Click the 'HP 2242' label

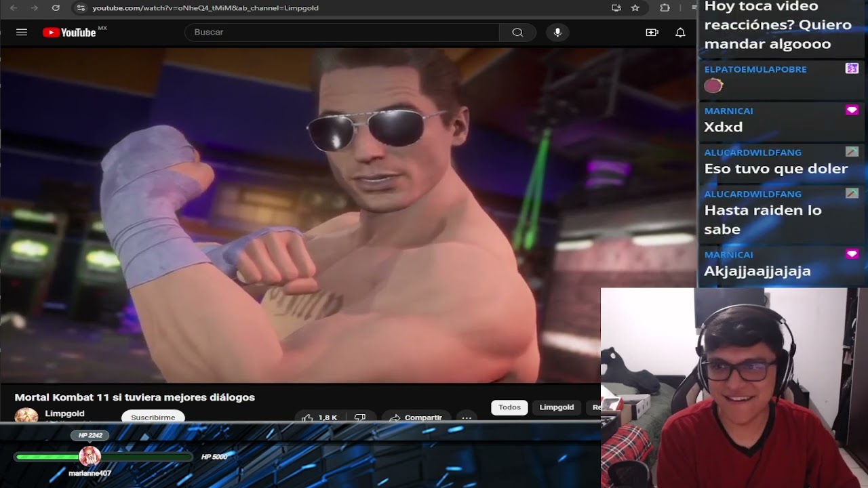point(90,435)
